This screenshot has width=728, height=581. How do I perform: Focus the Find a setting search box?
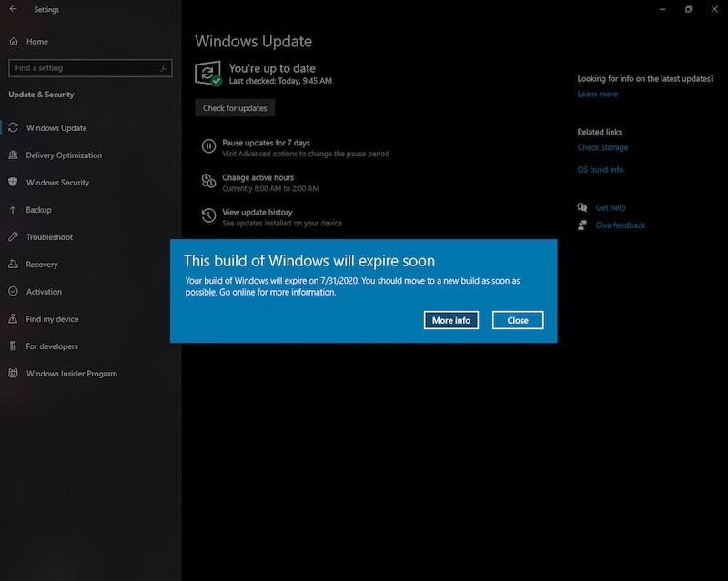pyautogui.click(x=90, y=68)
